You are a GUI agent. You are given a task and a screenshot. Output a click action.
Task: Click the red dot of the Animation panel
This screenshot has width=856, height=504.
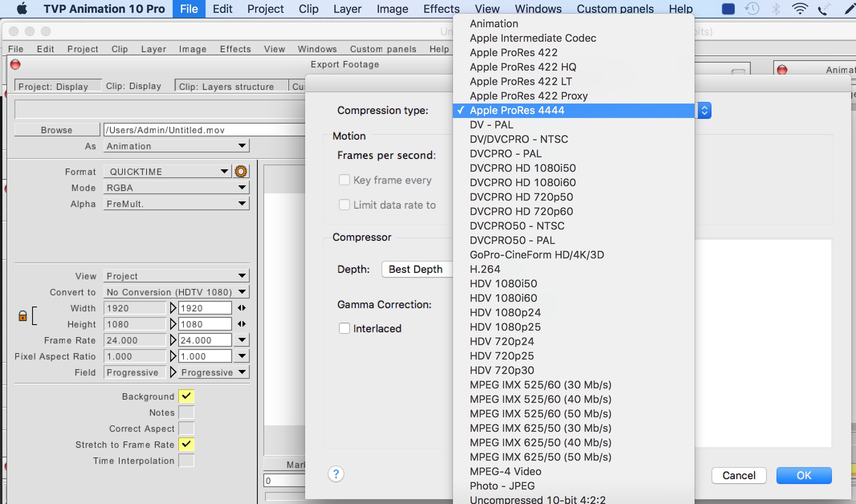[782, 70]
